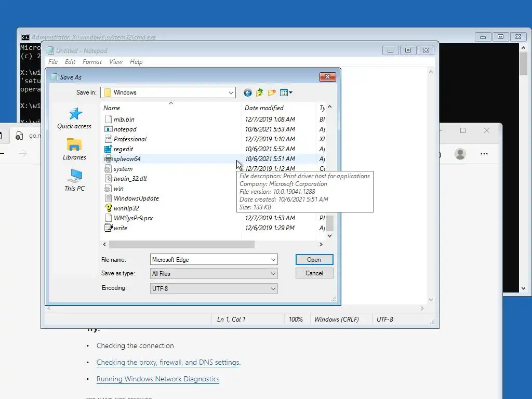Screen dimensions: 532x399
Task: Go back using the blue back arrow icon
Action: (x=248, y=92)
